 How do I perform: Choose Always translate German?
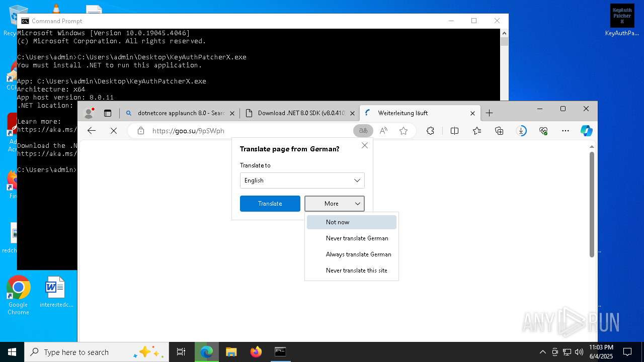point(352,254)
